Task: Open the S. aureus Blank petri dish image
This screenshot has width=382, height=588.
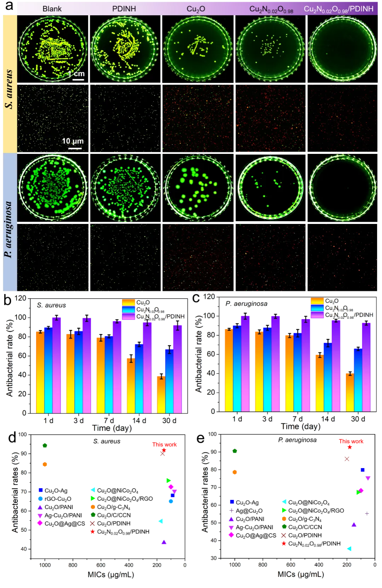Action: [x=53, y=49]
